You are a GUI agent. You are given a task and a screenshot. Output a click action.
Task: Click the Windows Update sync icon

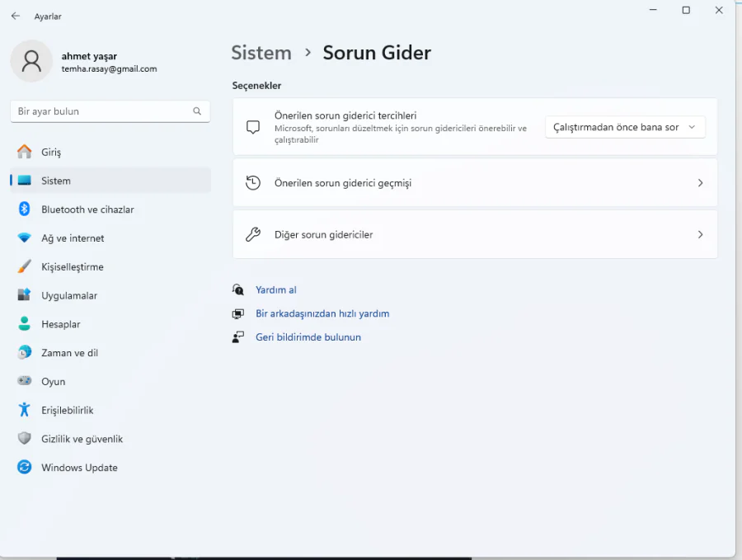(x=25, y=468)
